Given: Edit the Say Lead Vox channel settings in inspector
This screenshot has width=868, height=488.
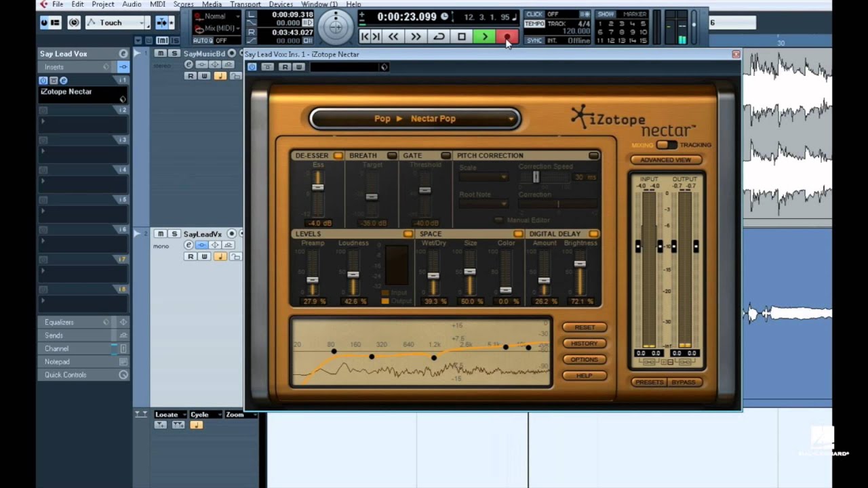Looking at the screenshot, I should point(123,54).
